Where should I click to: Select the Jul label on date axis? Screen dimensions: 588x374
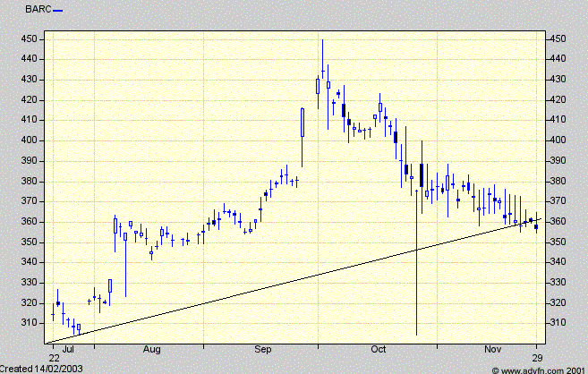coord(70,354)
